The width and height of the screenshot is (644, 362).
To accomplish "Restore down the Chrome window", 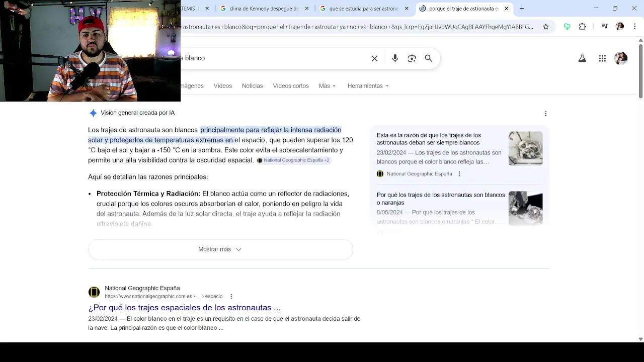I will [615, 9].
